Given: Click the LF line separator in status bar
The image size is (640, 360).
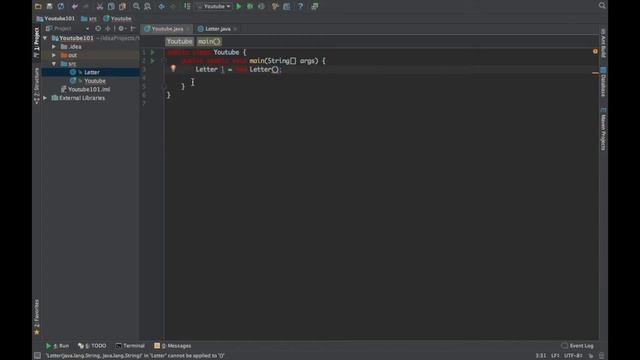Looking at the screenshot, I should pos(555,356).
